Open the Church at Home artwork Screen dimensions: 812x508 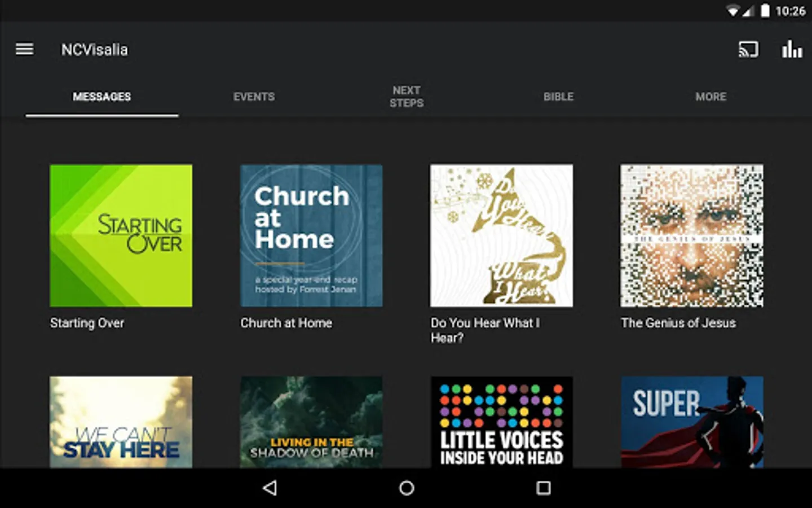coord(311,236)
